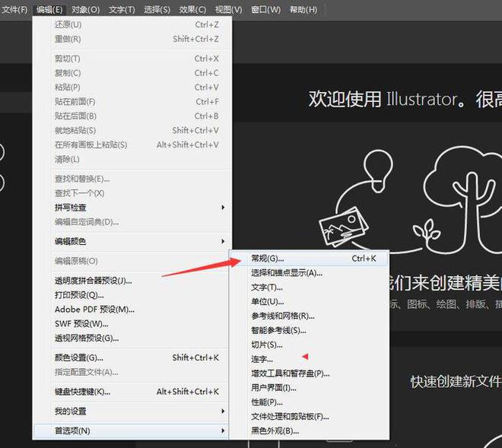Expand the 首选项(N) submenu
The height and width of the screenshot is (448, 502).
132,431
